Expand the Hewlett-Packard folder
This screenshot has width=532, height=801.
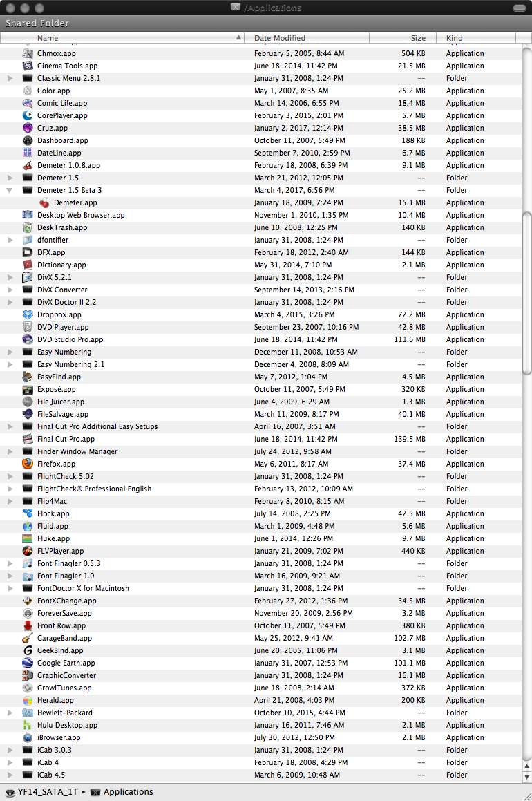[10, 713]
